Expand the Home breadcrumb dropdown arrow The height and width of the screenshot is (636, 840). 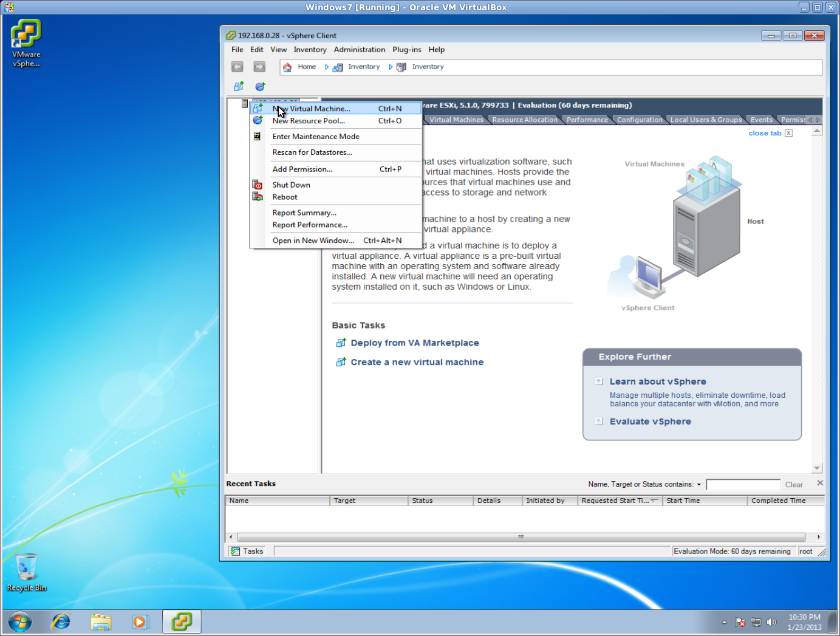click(x=327, y=67)
